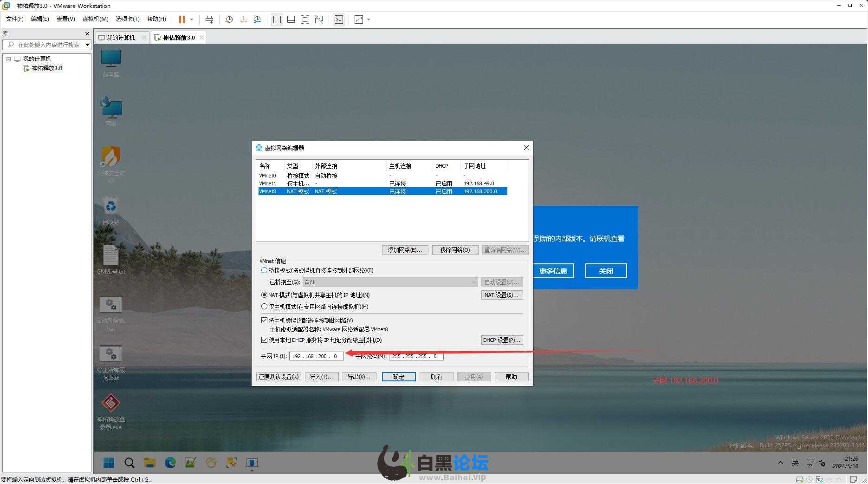Open the DHCP 设置(P)... dialog

(502, 340)
